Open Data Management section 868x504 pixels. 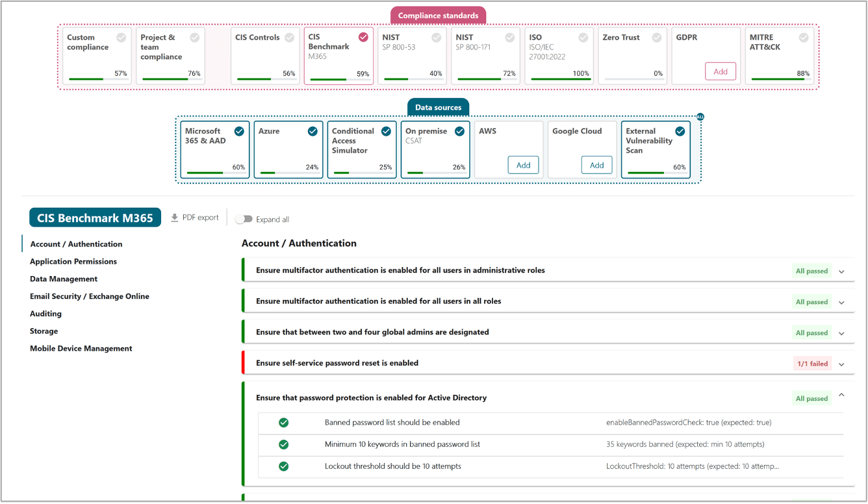[64, 279]
